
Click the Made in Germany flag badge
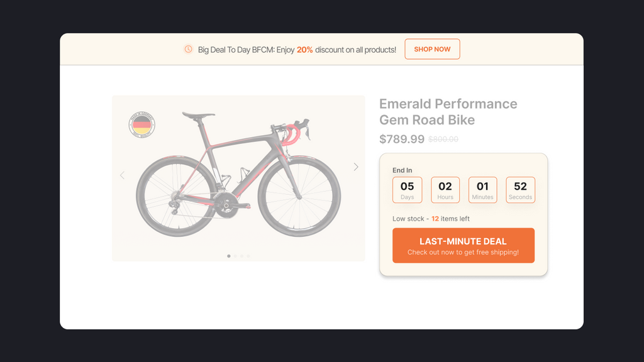pos(142,124)
